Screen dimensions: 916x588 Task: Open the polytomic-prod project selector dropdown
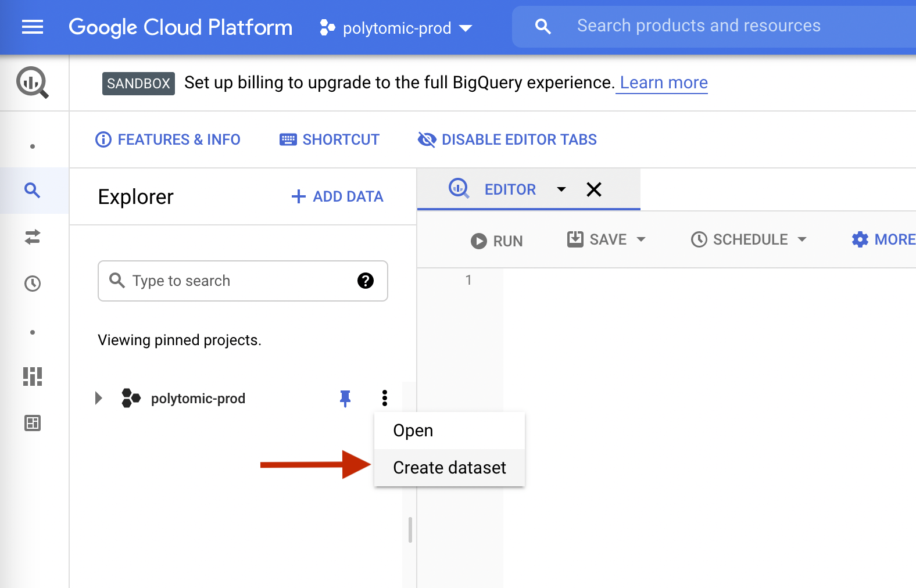click(396, 27)
